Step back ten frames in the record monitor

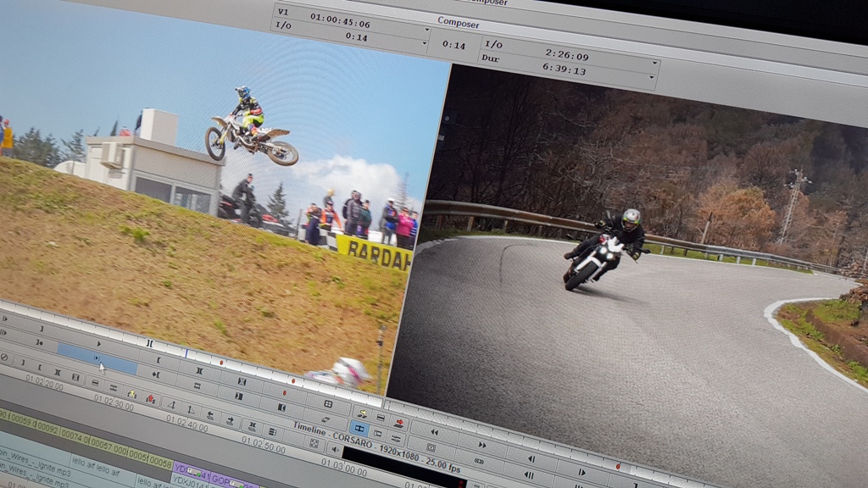529,474
